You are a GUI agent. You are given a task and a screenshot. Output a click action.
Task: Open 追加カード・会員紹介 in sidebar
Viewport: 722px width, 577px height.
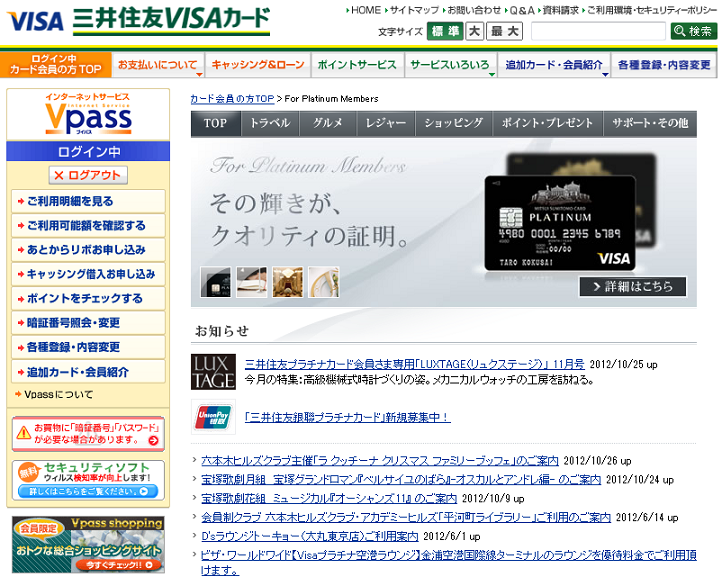[x=88, y=372]
